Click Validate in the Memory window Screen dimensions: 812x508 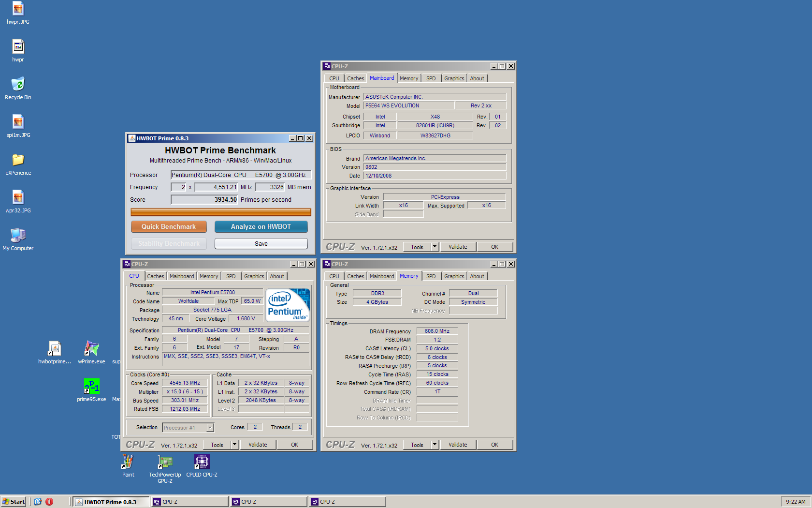pos(458,445)
